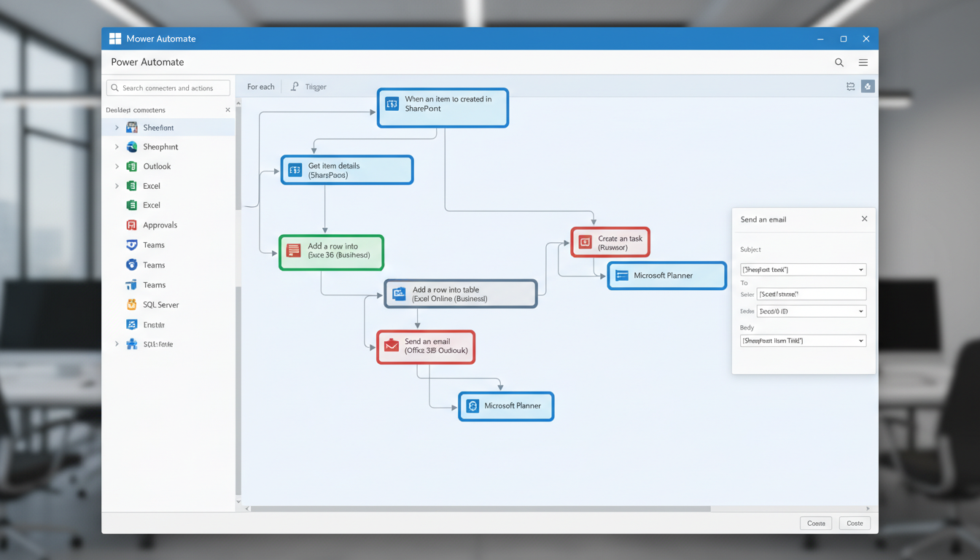Toggle the For each control
Screen dimensions: 980x560
pyautogui.click(x=260, y=86)
